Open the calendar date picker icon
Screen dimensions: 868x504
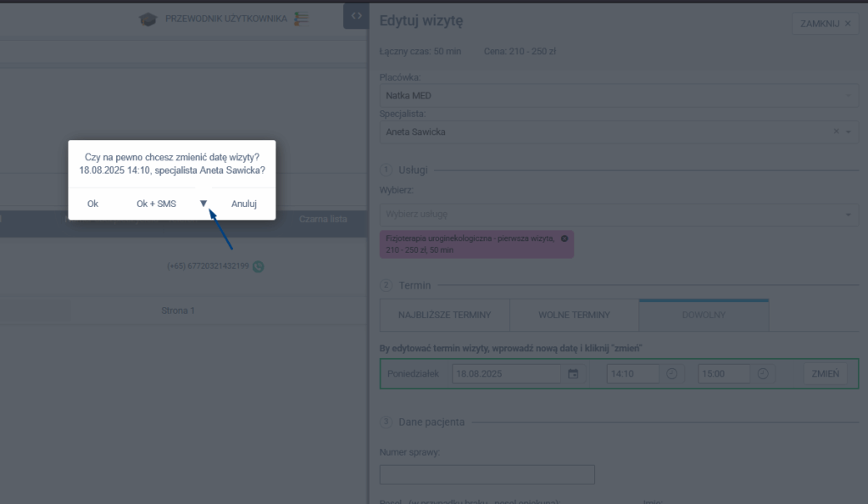pyautogui.click(x=573, y=373)
